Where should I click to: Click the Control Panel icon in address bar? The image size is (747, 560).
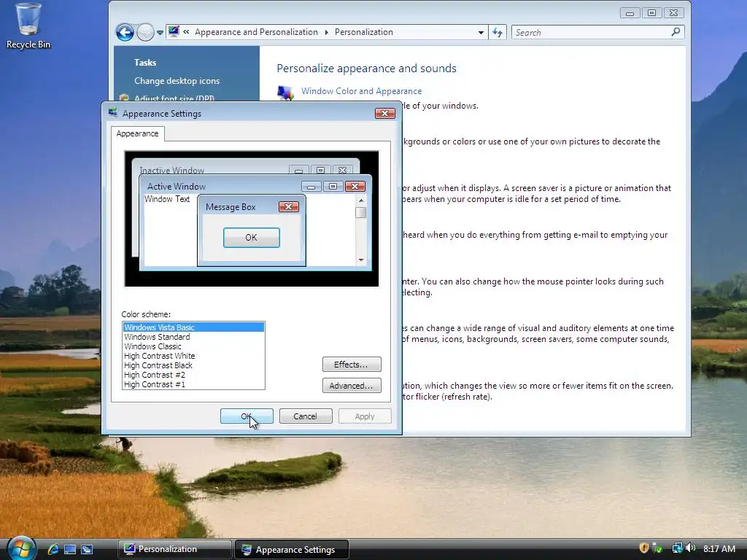pos(174,32)
